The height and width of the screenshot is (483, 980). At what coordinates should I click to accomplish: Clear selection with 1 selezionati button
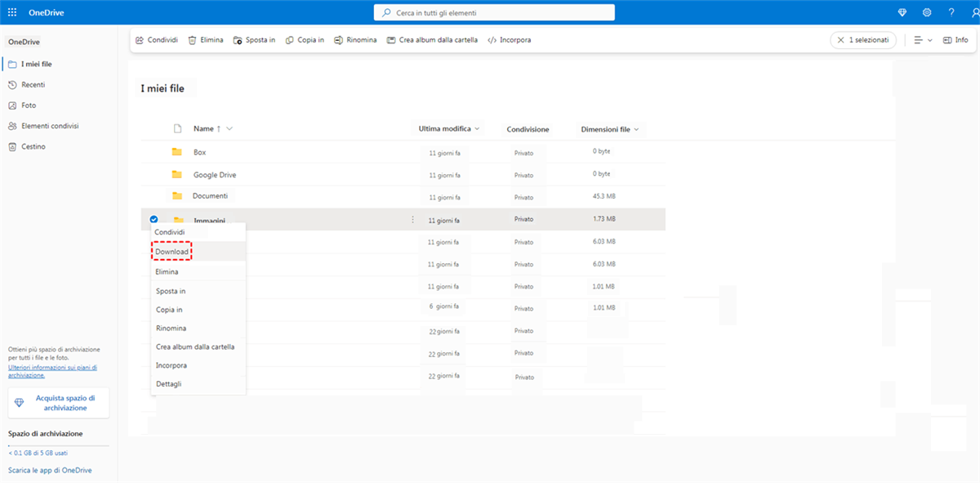coord(863,40)
